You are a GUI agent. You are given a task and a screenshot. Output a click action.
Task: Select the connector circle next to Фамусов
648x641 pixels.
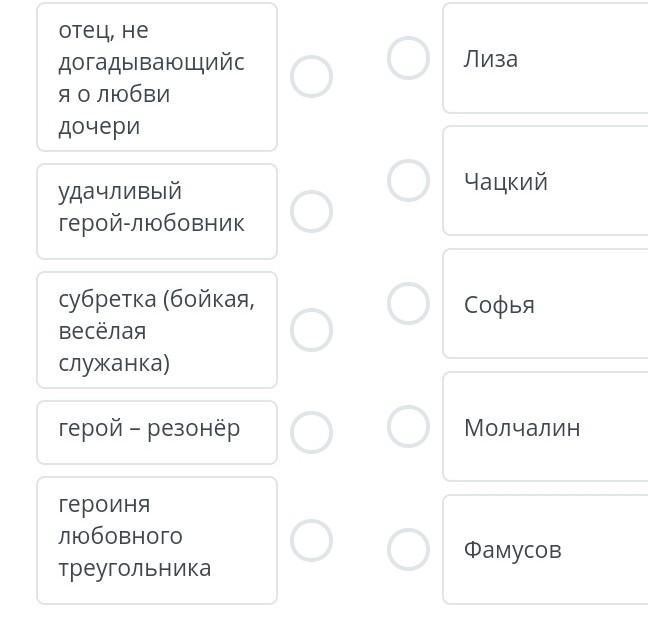click(x=408, y=549)
